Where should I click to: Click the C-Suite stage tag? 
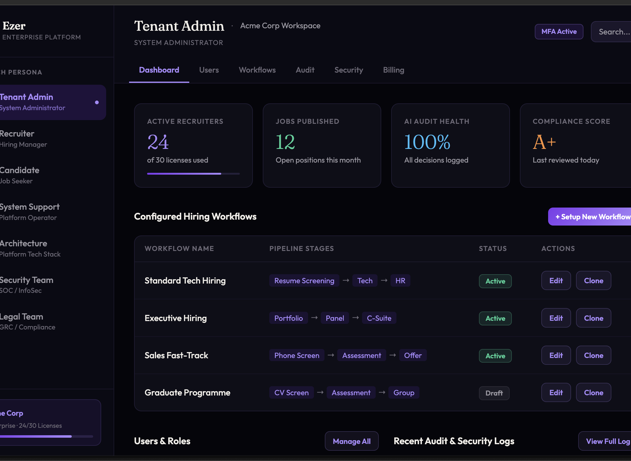379,318
